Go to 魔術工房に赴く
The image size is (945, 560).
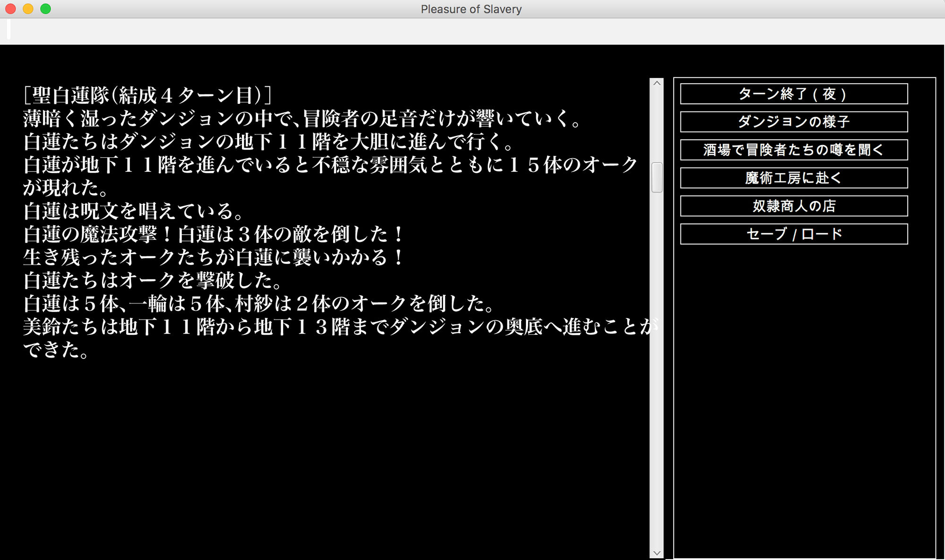click(x=793, y=178)
